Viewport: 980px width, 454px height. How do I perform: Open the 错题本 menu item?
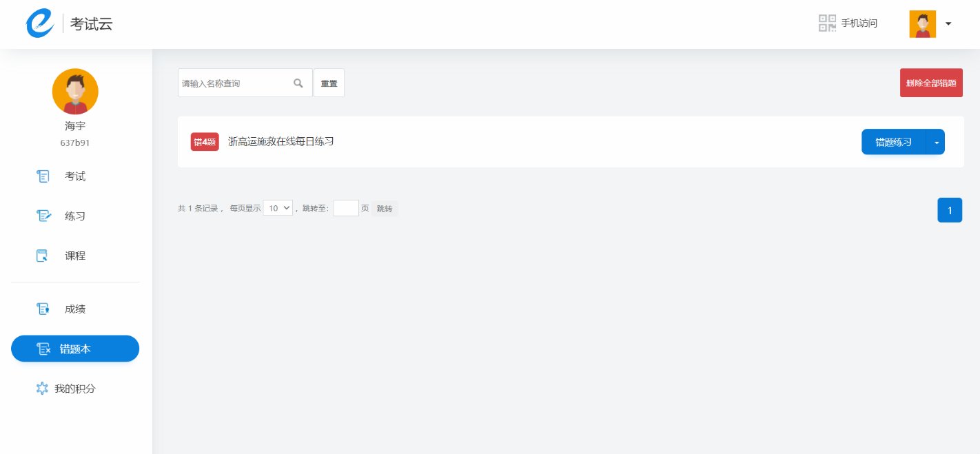(75, 349)
